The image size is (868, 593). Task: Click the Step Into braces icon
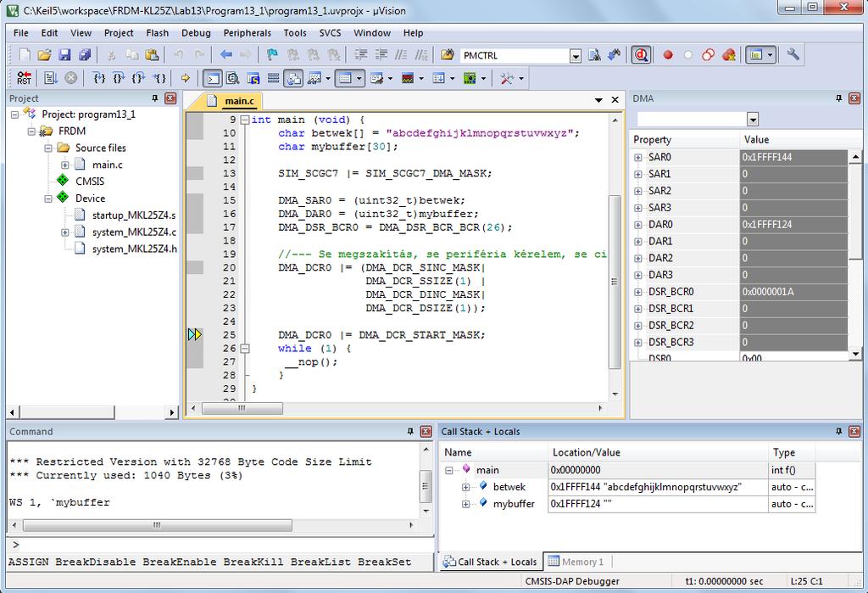[99, 78]
